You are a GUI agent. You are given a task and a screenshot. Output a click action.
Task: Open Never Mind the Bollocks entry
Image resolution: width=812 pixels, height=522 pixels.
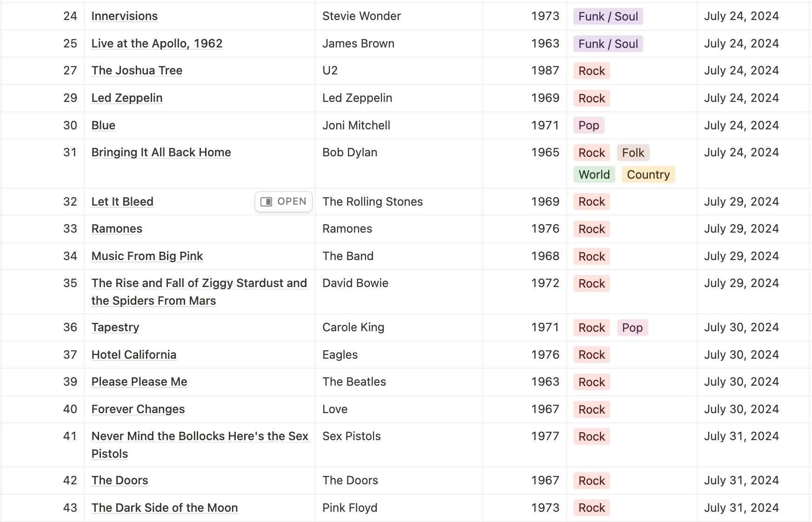coord(200,445)
